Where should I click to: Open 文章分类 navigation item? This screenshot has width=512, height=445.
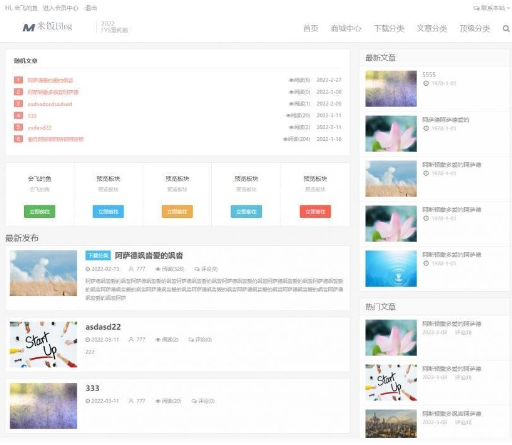tap(432, 28)
